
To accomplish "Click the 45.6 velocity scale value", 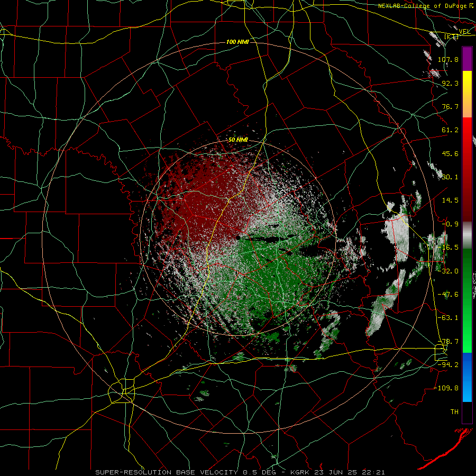I will tap(450, 153).
